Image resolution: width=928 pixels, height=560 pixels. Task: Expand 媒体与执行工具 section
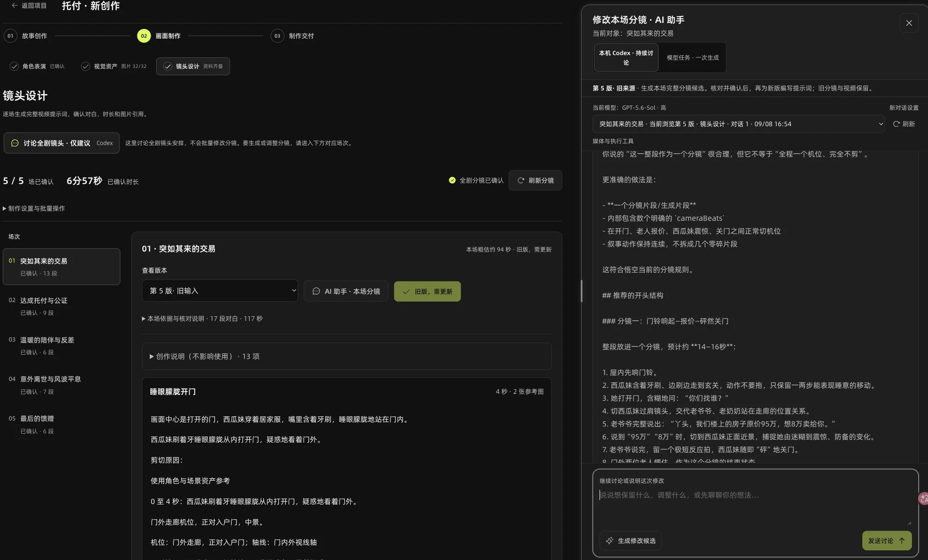coord(613,141)
